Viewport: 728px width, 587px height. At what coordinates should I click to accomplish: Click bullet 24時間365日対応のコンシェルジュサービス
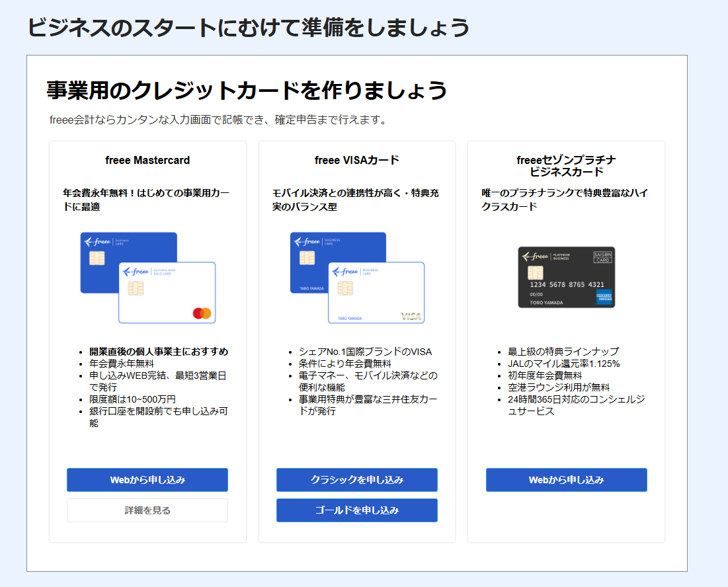577,405
